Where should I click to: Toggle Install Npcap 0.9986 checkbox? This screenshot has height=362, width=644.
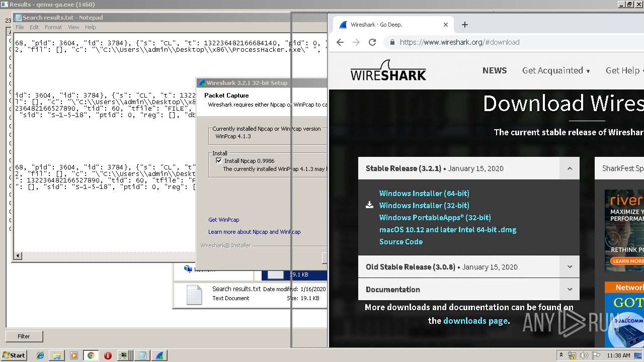pyautogui.click(x=219, y=161)
